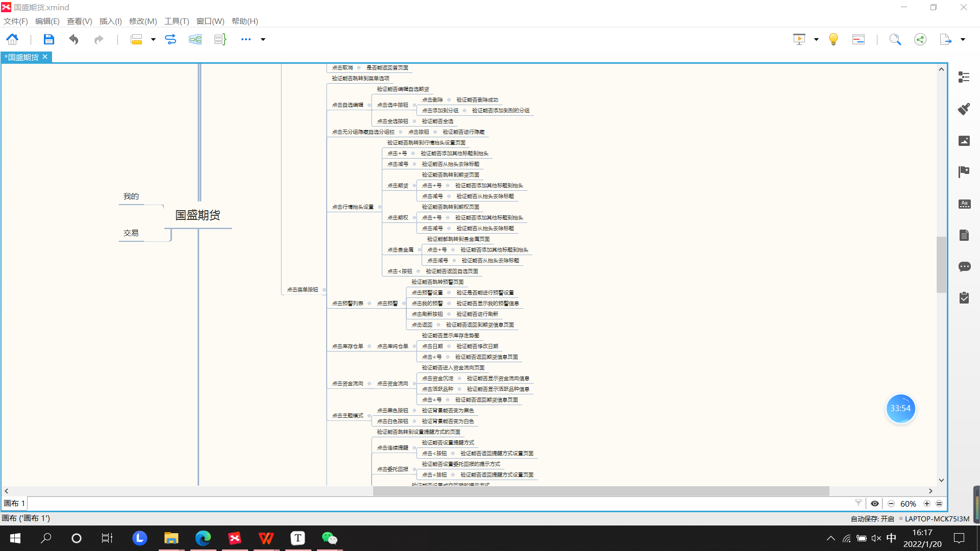Click the Share icon in the top toolbar
This screenshot has height=551, width=980.
(920, 39)
